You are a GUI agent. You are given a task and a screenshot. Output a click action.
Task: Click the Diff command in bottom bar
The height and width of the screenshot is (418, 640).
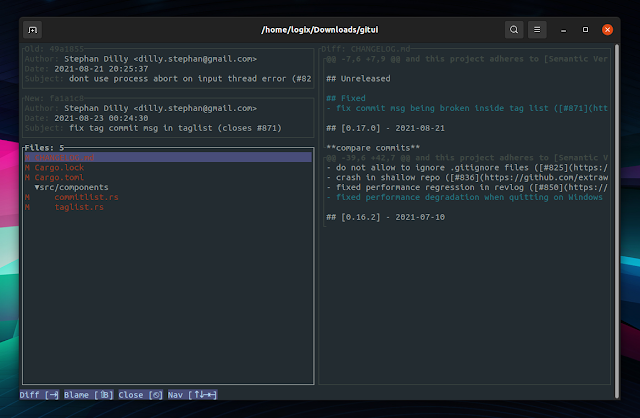coord(39,395)
